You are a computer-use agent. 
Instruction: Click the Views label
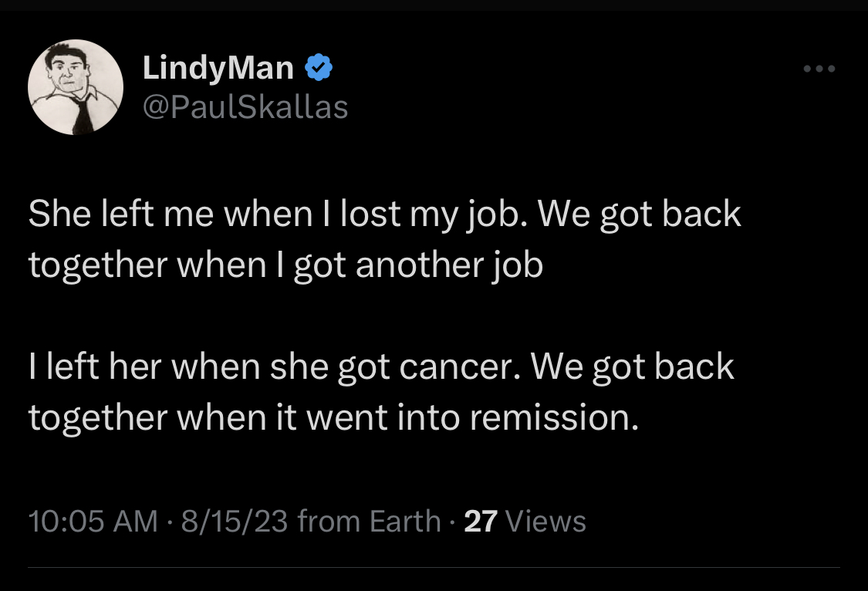[x=545, y=522]
